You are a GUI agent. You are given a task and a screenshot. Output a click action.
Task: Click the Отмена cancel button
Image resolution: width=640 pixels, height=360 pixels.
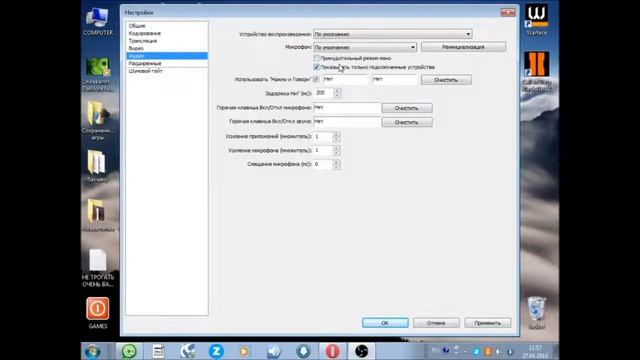pos(436,323)
